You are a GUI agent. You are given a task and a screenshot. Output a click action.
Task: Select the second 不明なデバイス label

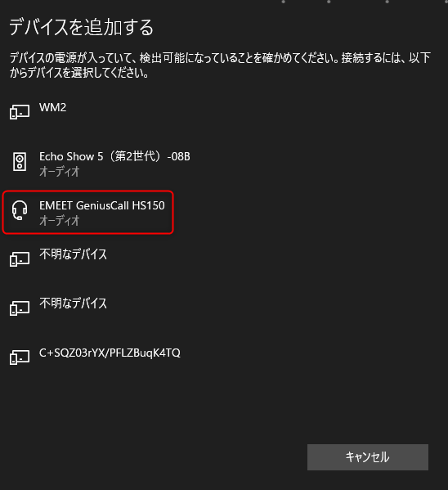pyautogui.click(x=73, y=303)
